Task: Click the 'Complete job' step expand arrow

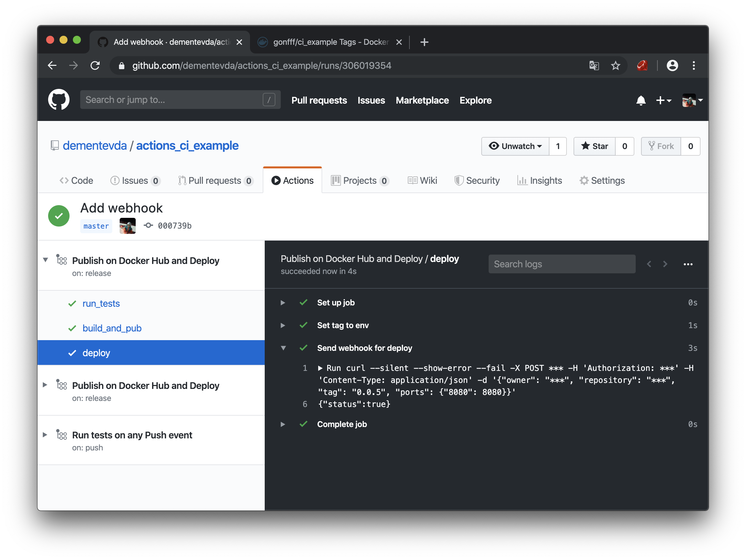Action: (x=284, y=424)
